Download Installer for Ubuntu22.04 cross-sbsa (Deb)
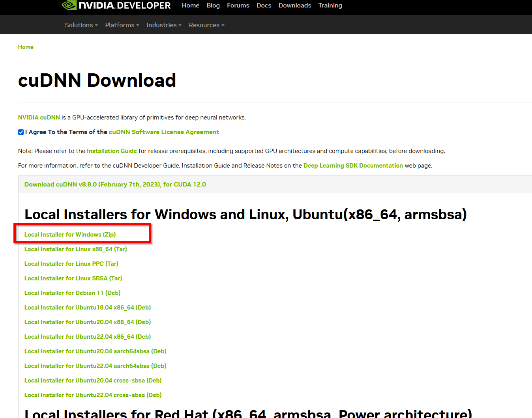The width and height of the screenshot is (532, 418). coord(93,395)
